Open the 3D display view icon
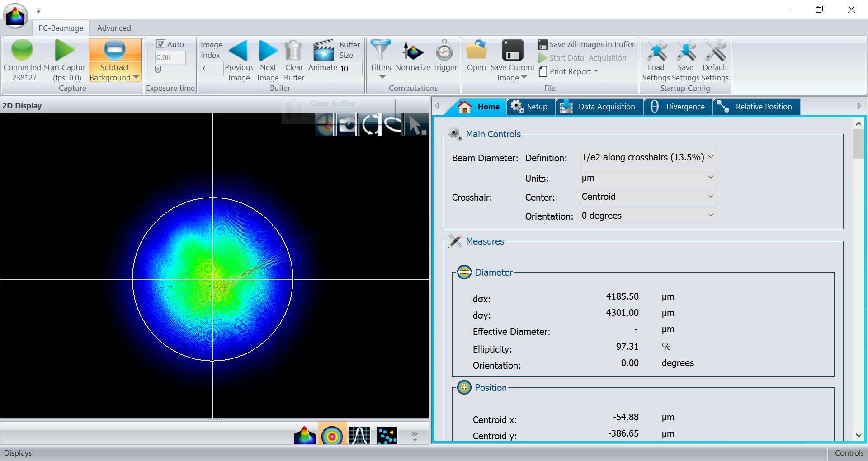This screenshot has width=868, height=461. tap(305, 436)
